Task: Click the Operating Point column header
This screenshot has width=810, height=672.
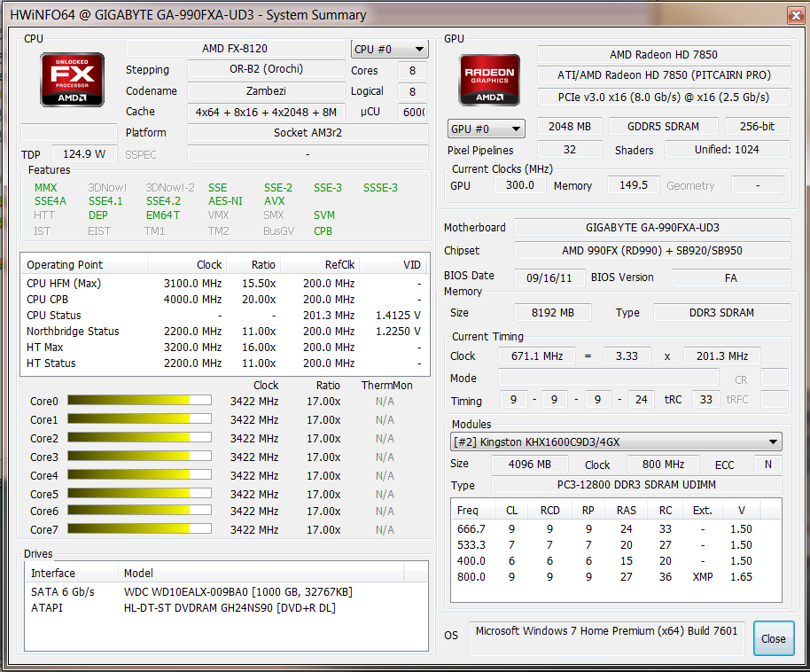Action: (84, 265)
